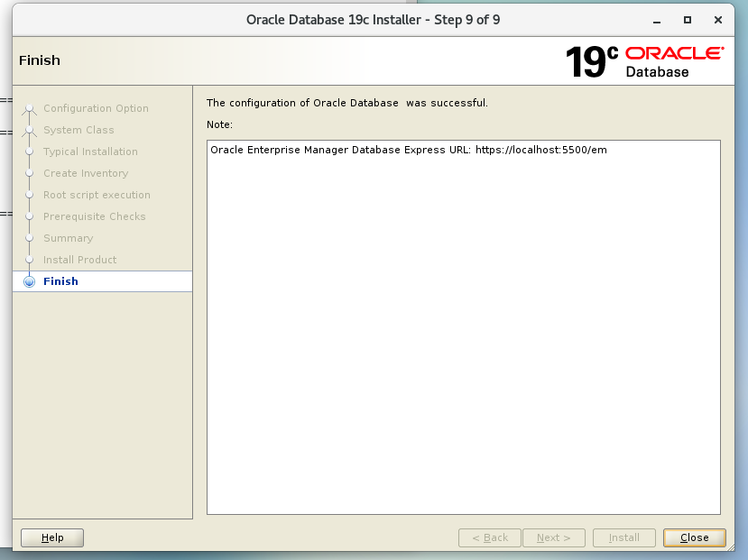Image resolution: width=748 pixels, height=560 pixels.
Task: Close the installer via title bar X
Action: (718, 20)
